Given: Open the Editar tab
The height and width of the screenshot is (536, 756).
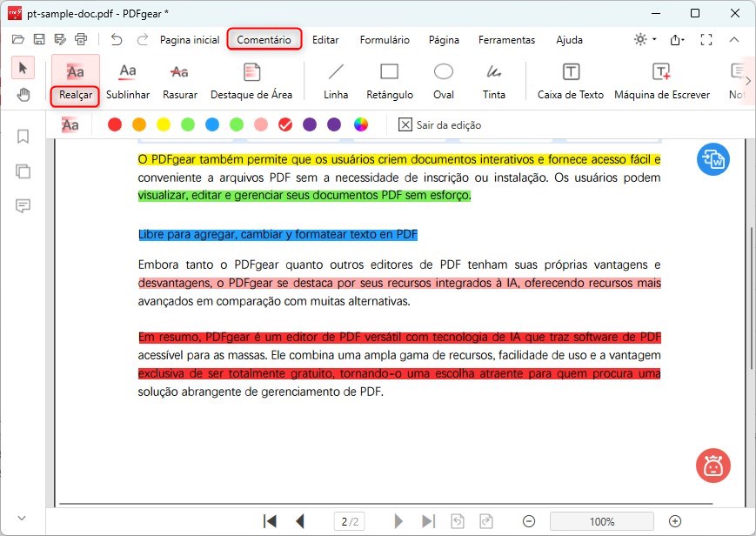Looking at the screenshot, I should 325,40.
